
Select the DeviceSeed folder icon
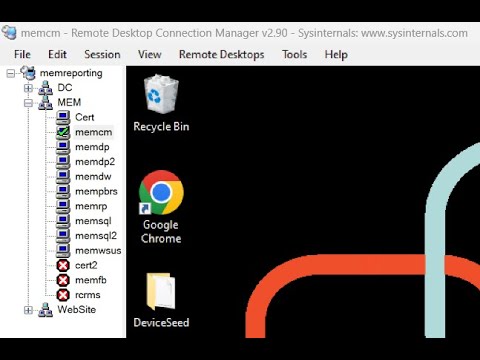(161, 291)
